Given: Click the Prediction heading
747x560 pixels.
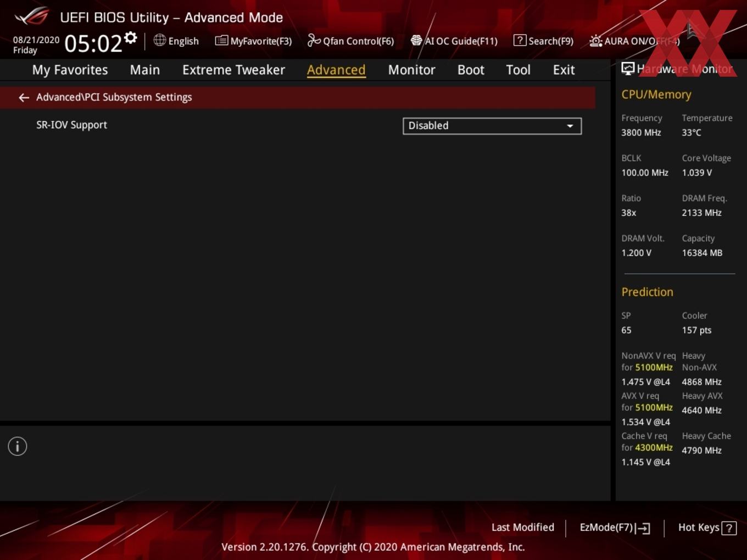Looking at the screenshot, I should 647,292.
